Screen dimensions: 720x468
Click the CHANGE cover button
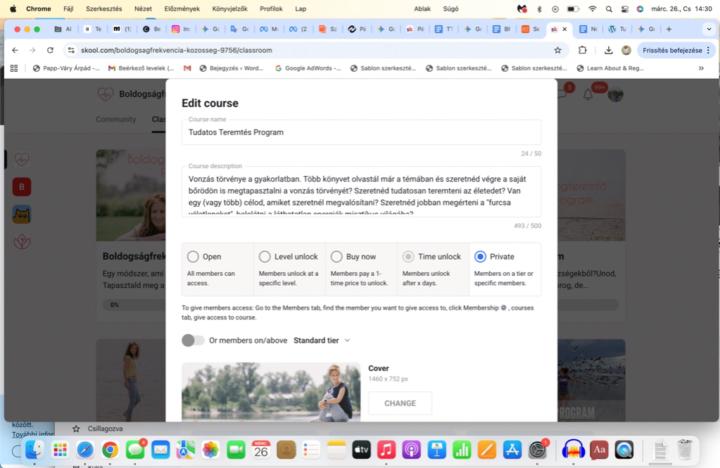point(400,403)
